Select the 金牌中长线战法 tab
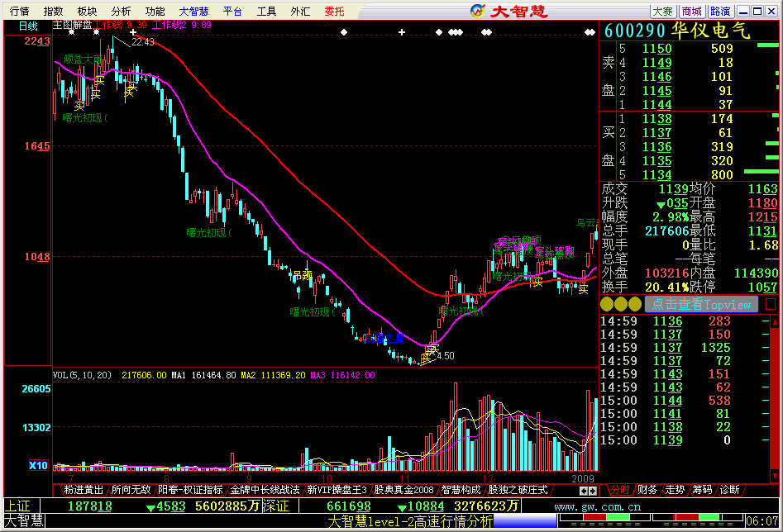The image size is (783, 532). point(265,490)
